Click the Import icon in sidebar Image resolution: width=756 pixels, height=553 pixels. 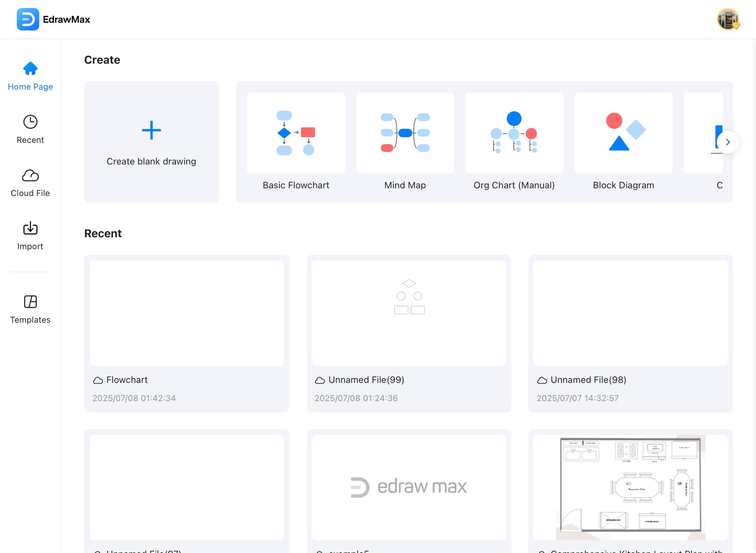point(30,228)
